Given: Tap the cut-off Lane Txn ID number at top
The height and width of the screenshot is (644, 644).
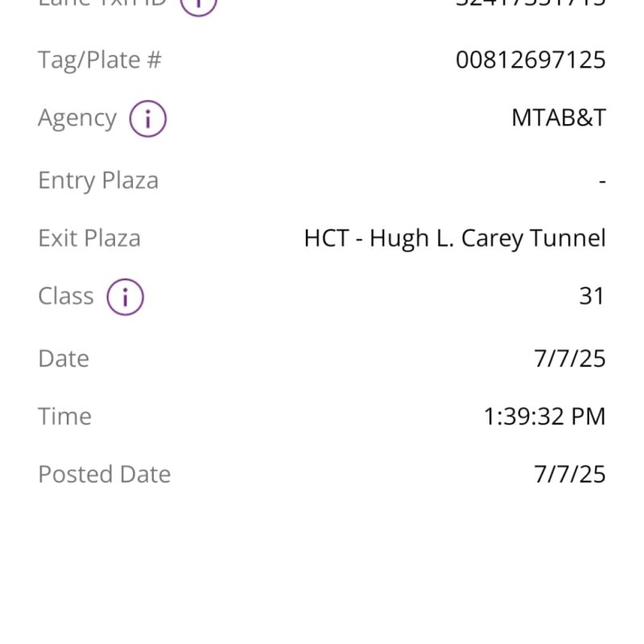Looking at the screenshot, I should (530, 3).
